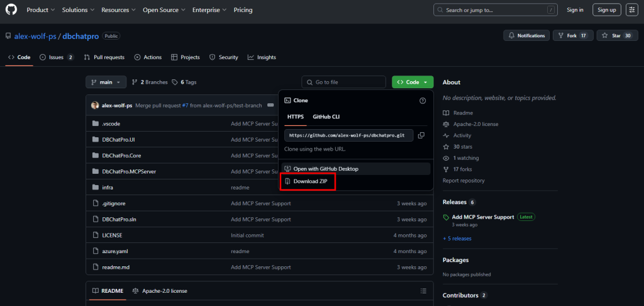Click the GitHub Desktop icon in Clone menu
This screenshot has height=306, width=644.
pyautogui.click(x=288, y=169)
